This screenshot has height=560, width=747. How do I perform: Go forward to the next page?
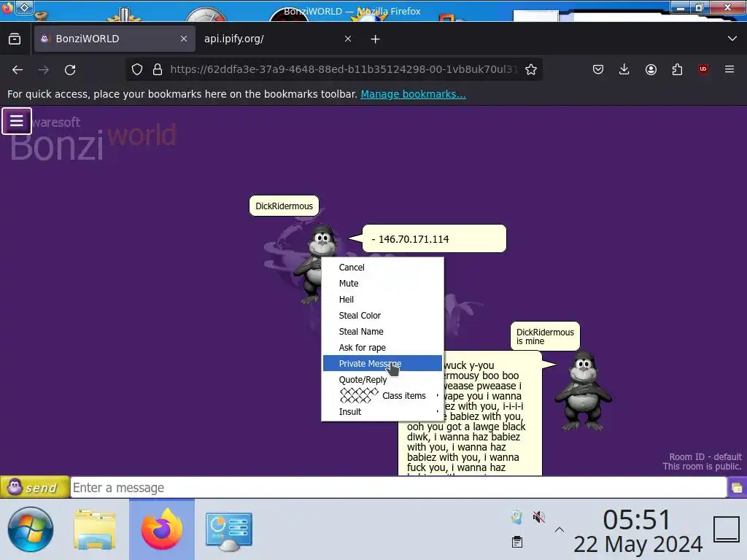44,70
